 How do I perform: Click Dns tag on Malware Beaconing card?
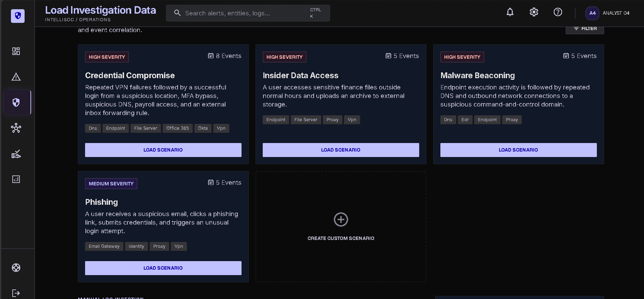point(448,120)
